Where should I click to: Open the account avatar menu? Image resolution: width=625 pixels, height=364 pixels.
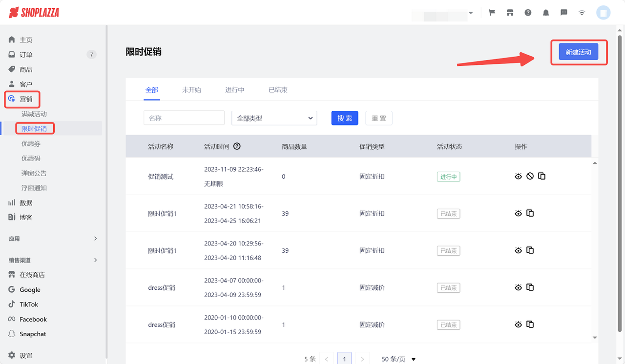click(604, 12)
